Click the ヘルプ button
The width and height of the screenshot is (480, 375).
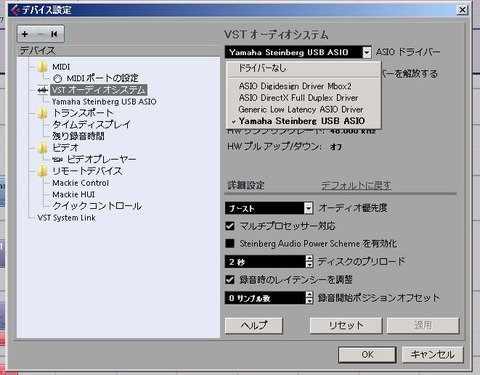(x=254, y=325)
